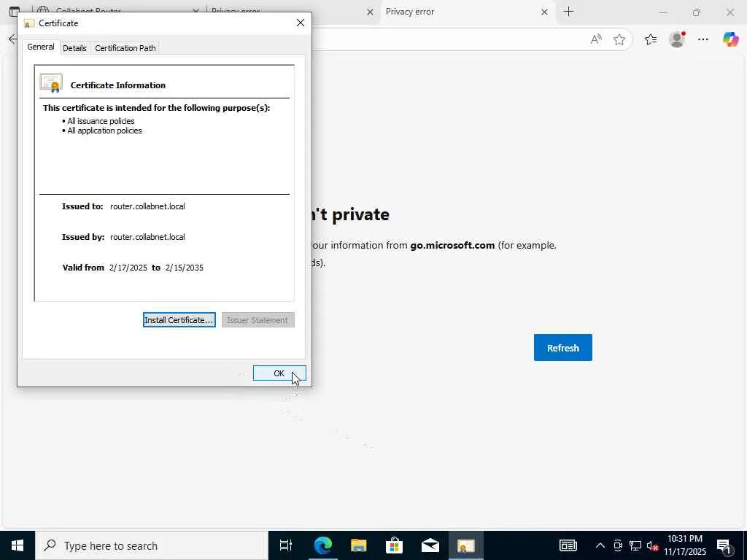The width and height of the screenshot is (747, 560).
Task: Open Microsoft Store from the taskbar
Action: tap(395, 545)
